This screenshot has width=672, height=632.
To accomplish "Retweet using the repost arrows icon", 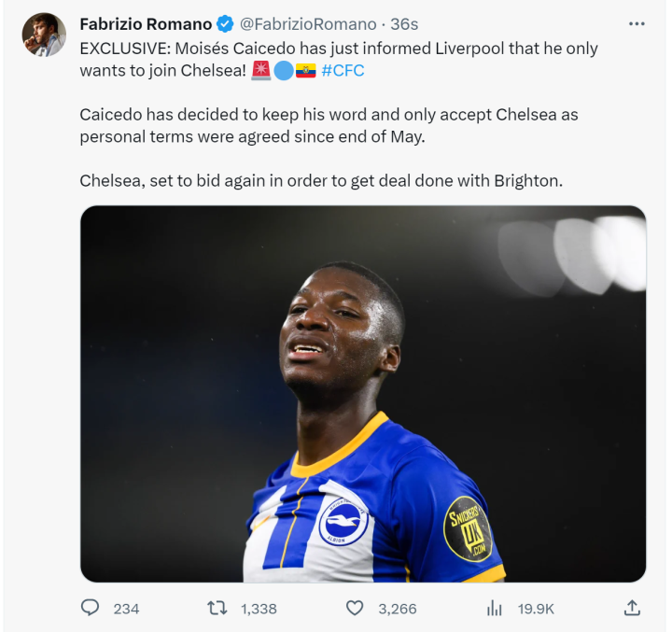I will pyautogui.click(x=217, y=608).
